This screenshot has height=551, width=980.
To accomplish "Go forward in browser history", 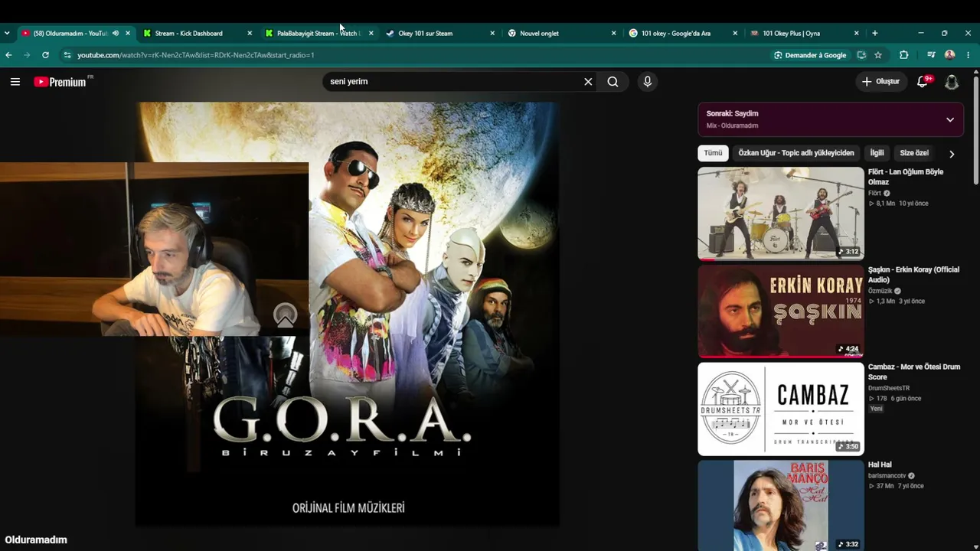I will [x=27, y=55].
